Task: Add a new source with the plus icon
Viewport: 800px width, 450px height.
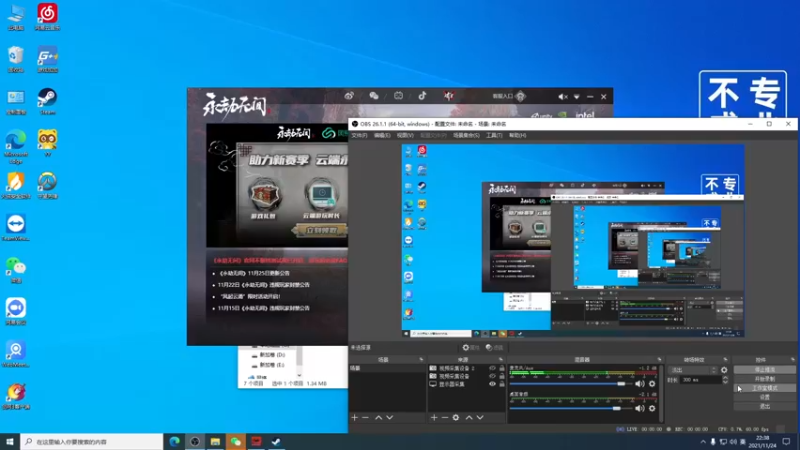Action: (x=434, y=417)
